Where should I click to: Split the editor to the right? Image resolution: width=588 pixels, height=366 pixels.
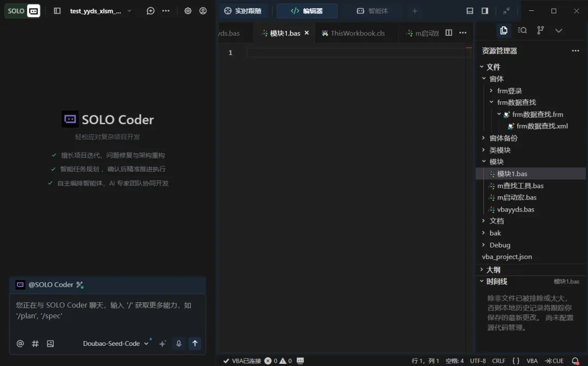tap(449, 33)
